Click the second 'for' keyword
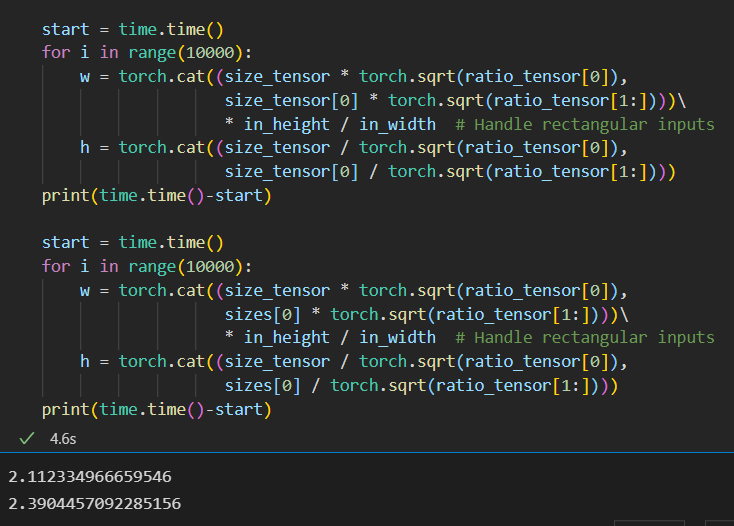This screenshot has width=734, height=526. (x=56, y=266)
